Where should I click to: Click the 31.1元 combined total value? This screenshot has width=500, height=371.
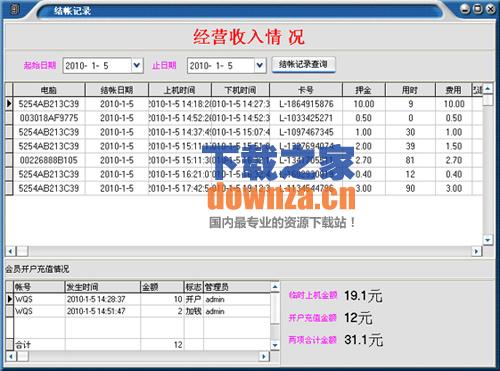[363, 340]
